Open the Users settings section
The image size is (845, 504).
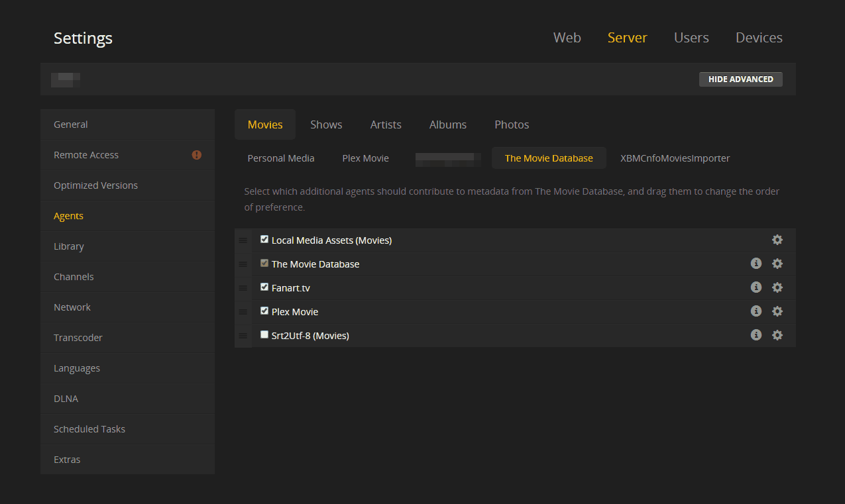(x=691, y=38)
